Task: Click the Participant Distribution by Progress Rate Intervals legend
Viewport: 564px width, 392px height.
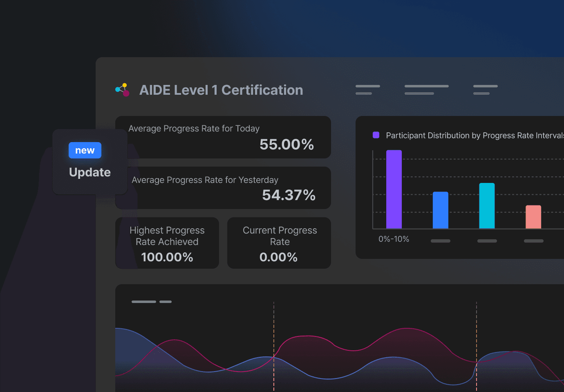Action: (x=475, y=136)
